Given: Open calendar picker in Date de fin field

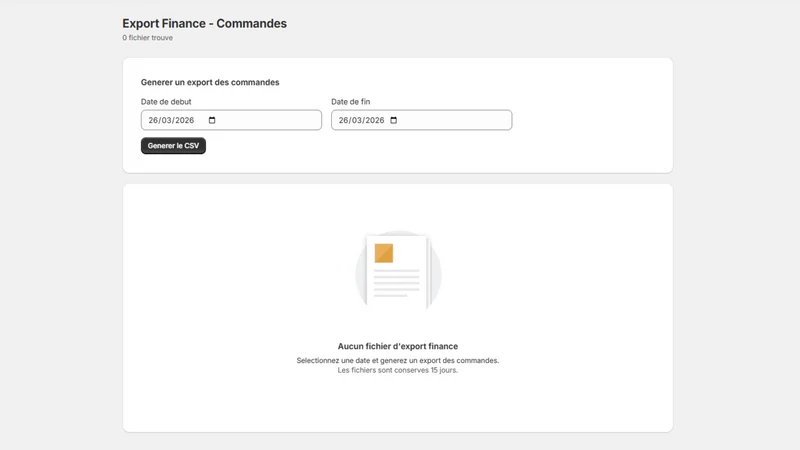Looking at the screenshot, I should tap(393, 120).
